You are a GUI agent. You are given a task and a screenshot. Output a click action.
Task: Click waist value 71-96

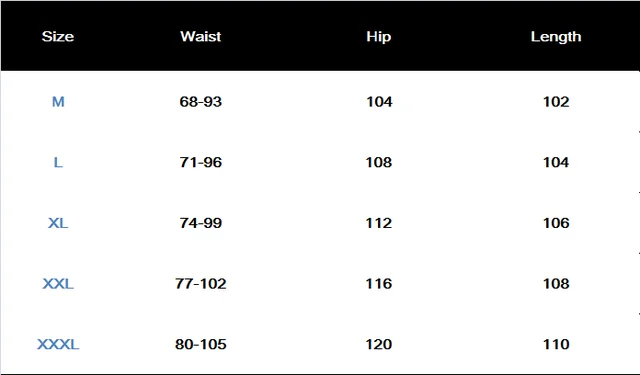point(200,162)
